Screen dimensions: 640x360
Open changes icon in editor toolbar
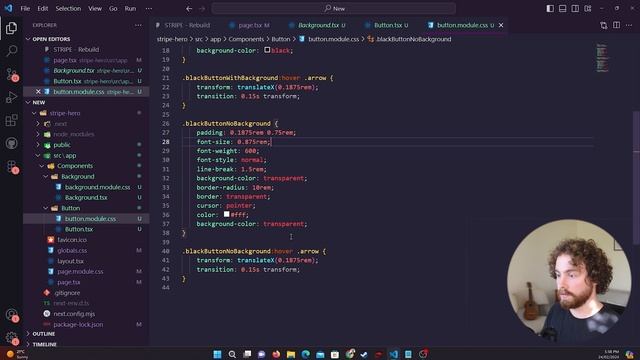(604, 25)
